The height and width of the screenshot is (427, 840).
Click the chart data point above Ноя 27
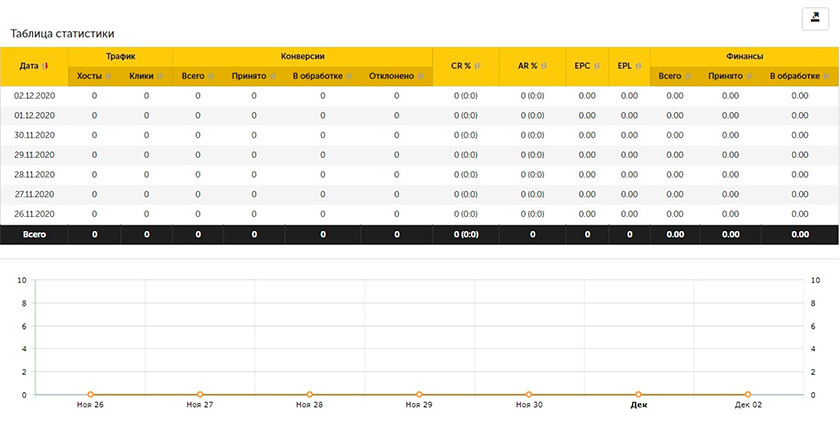click(x=200, y=395)
